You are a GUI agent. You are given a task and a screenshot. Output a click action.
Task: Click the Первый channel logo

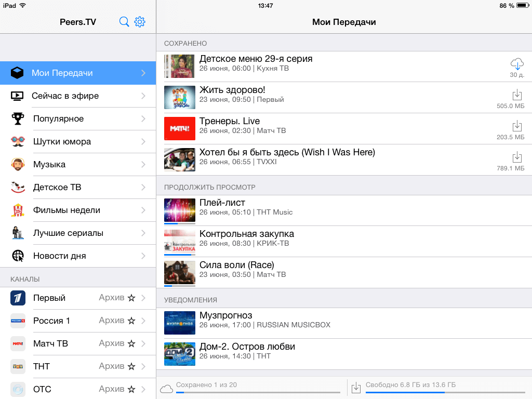18,298
